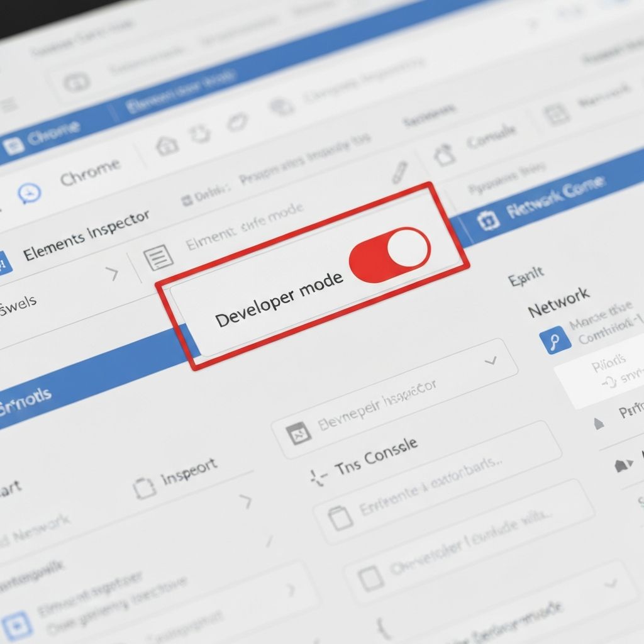Viewport: 644px width, 644px height.
Task: Click the pencil edit icon
Action: 399,171
